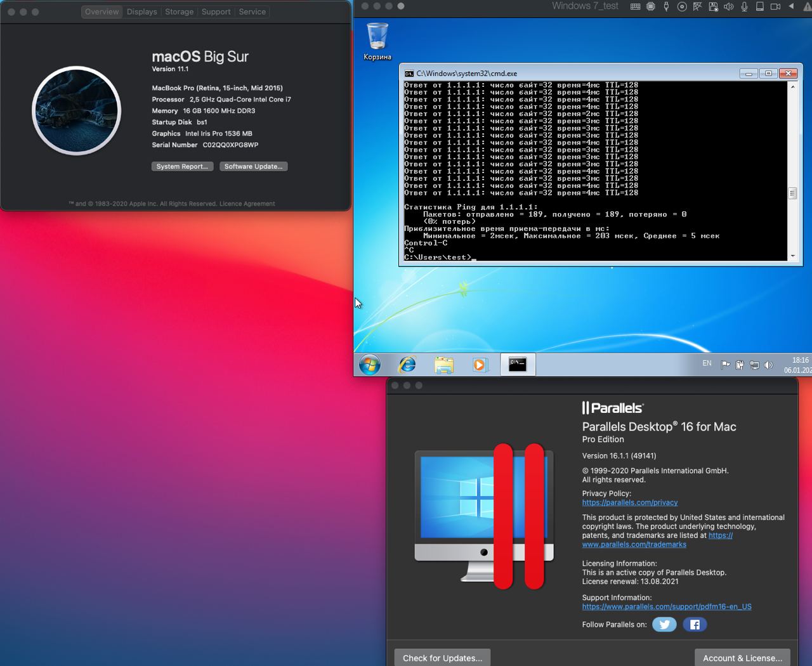Open Parallels Facebook page button
Image resolution: width=812 pixels, height=666 pixels.
tap(695, 625)
